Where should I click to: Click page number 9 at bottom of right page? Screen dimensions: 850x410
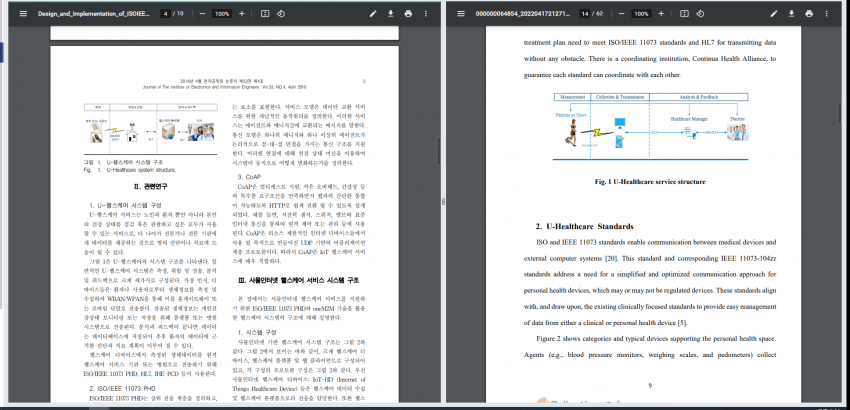[x=649, y=386]
